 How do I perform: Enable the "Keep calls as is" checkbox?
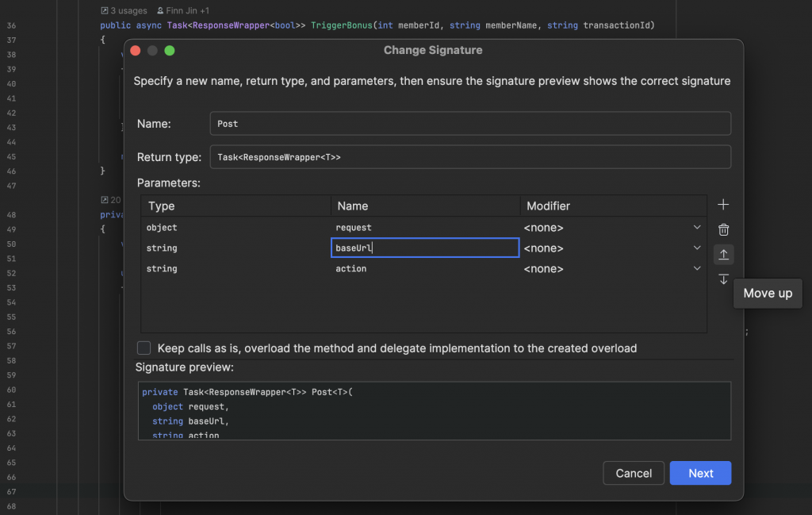click(144, 348)
